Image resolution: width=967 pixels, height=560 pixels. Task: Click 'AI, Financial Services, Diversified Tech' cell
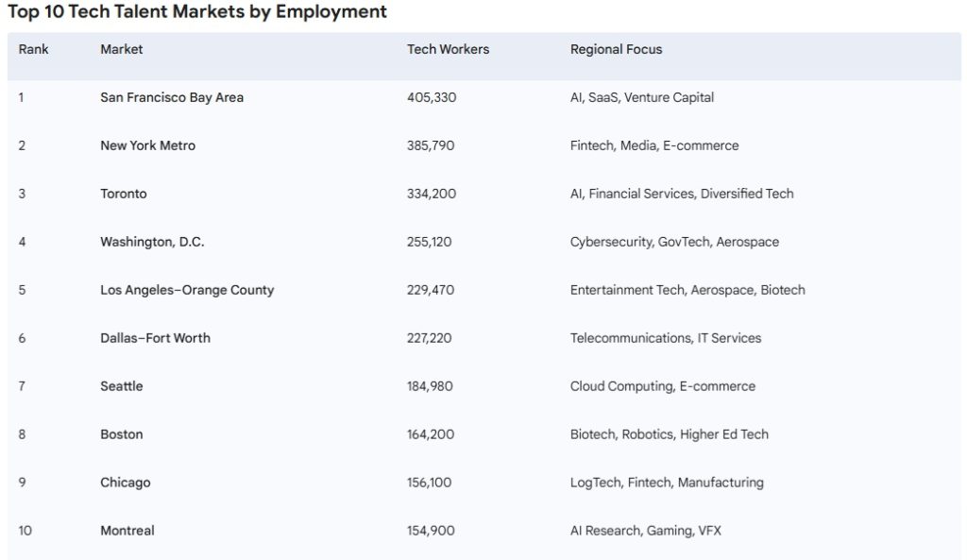pyautogui.click(x=682, y=194)
